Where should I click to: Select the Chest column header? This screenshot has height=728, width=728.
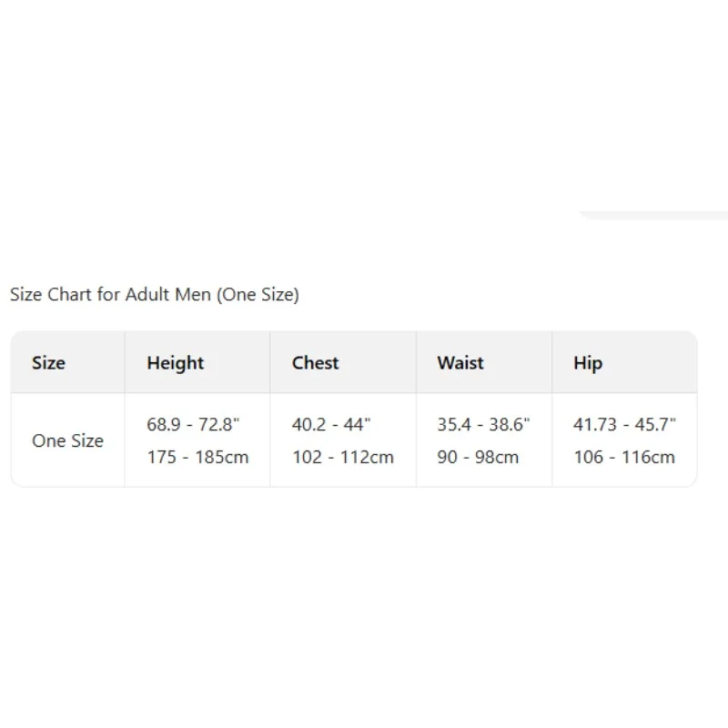point(315,362)
